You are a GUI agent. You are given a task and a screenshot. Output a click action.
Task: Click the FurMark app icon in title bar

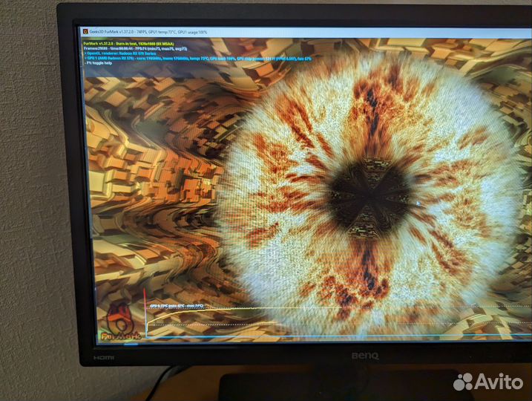coord(85,31)
